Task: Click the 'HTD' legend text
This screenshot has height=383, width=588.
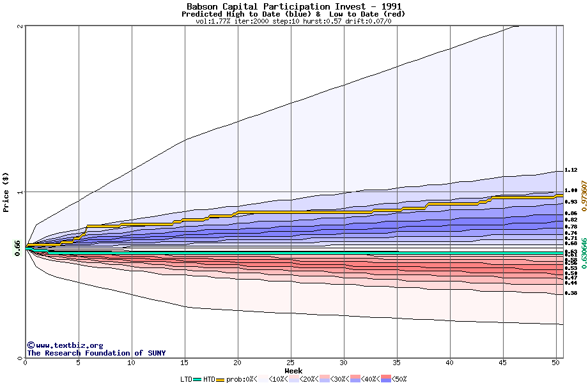Action: (x=209, y=379)
